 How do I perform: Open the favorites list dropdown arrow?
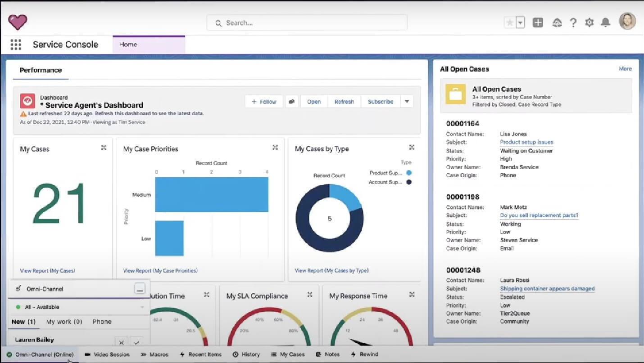coord(520,22)
